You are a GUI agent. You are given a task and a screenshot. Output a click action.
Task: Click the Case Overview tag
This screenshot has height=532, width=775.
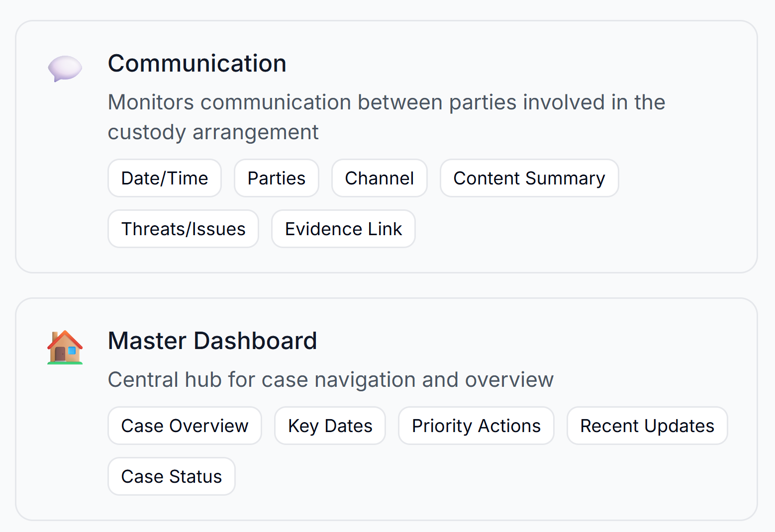click(185, 426)
